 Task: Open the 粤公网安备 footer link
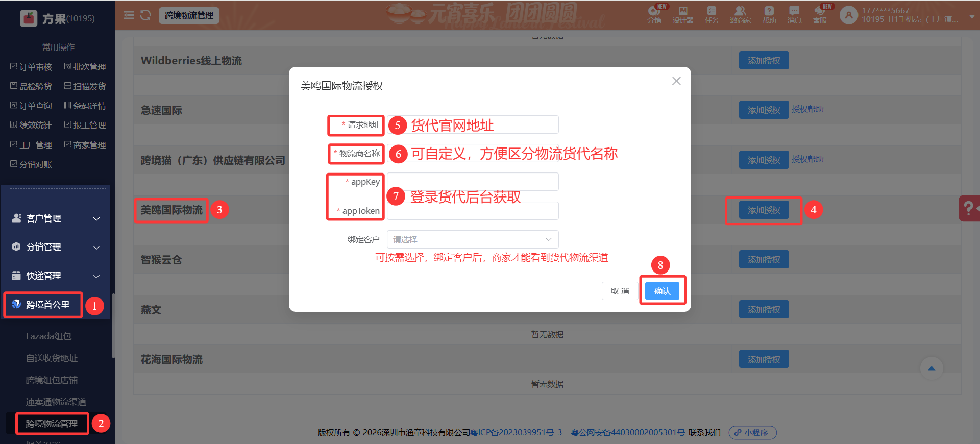pyautogui.click(x=627, y=432)
